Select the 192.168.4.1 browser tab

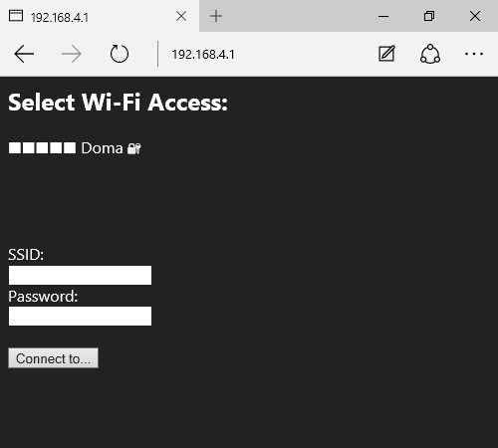(x=100, y=16)
